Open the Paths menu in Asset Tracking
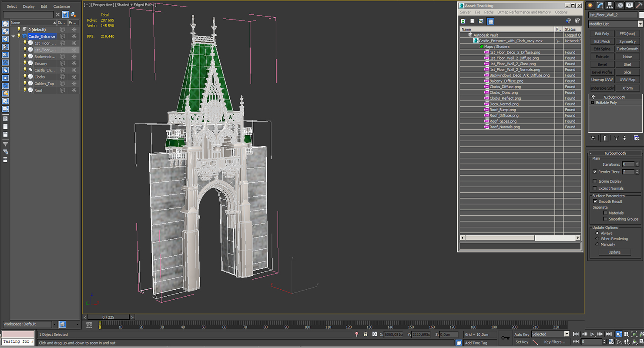This screenshot has height=348, width=644. pyautogui.click(x=489, y=12)
